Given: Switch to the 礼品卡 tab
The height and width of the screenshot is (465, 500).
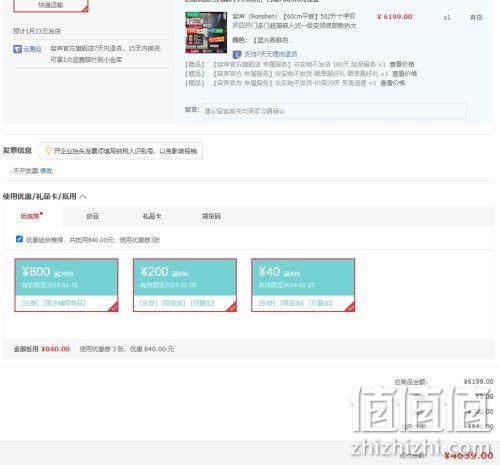Looking at the screenshot, I should pyautogui.click(x=152, y=216).
